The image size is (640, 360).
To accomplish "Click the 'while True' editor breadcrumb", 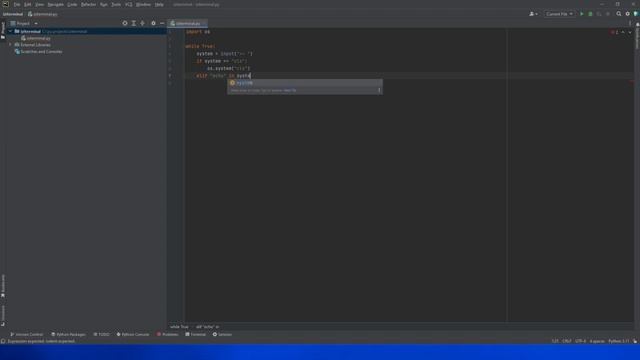I will 179,327.
